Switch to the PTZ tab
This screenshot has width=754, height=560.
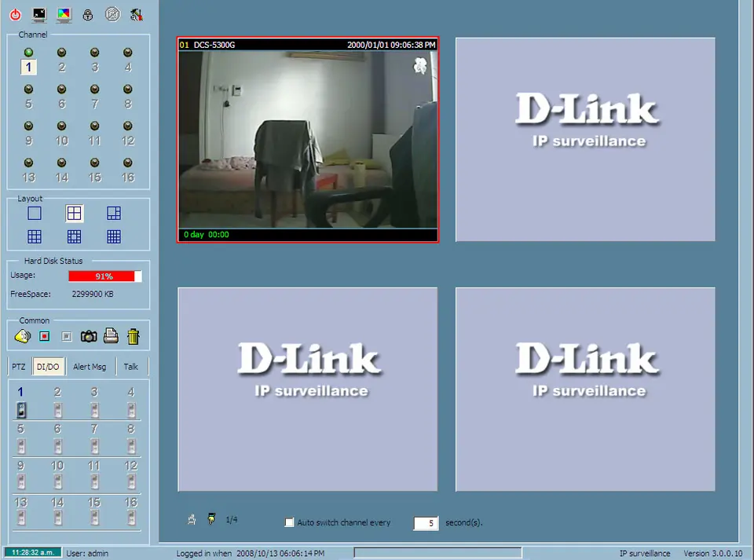click(x=20, y=367)
